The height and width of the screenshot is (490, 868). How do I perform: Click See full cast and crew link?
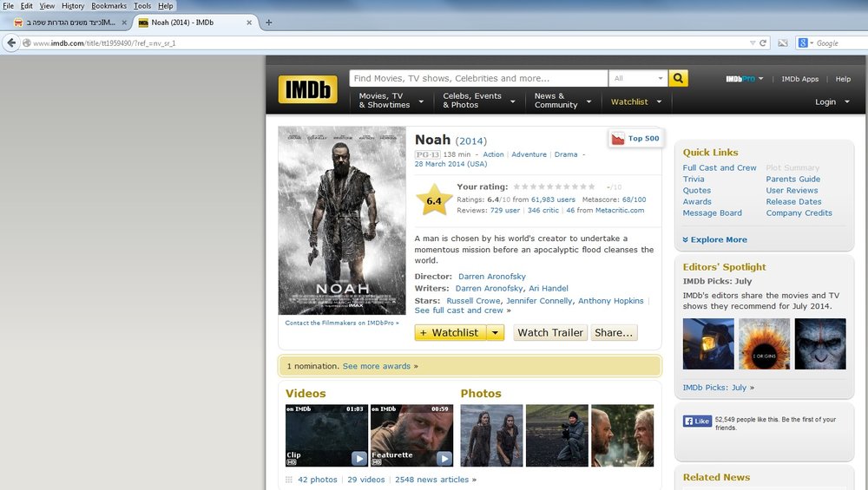(x=459, y=310)
